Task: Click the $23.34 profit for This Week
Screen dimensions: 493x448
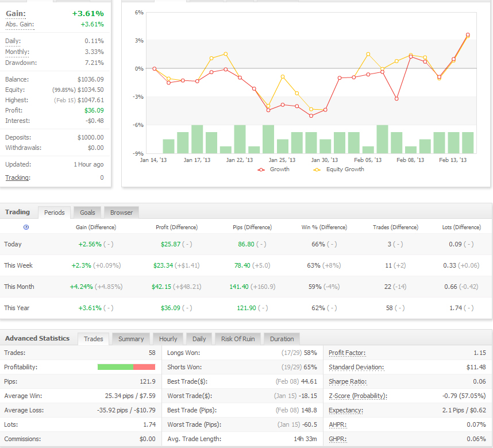Action: click(x=163, y=265)
